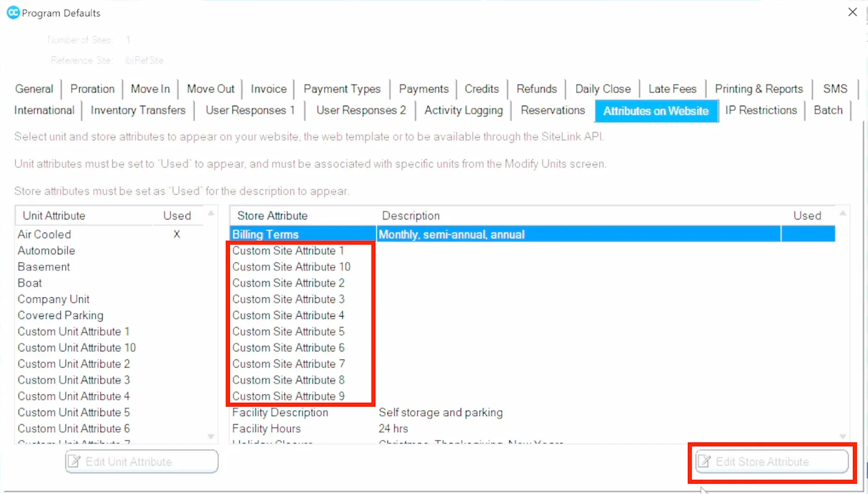Viewport: 868px width, 494px height.
Task: Click the pencil icon on Edit Store Attribute
Action: click(x=704, y=461)
